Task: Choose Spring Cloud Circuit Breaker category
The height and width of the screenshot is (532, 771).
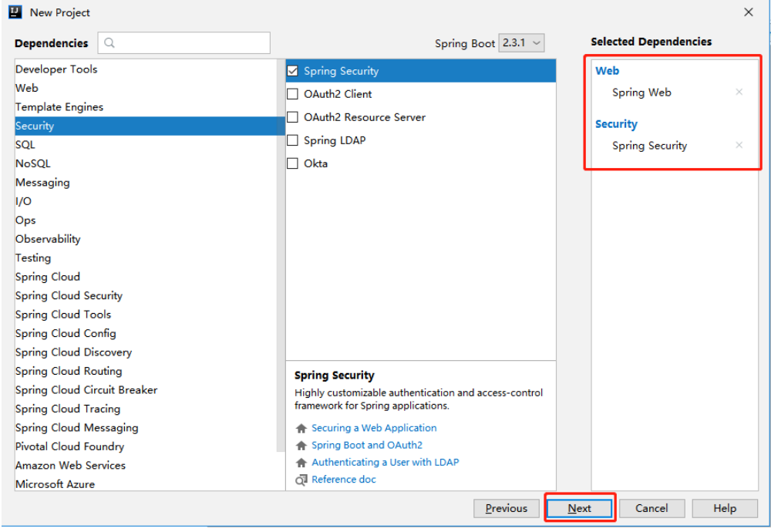Action: point(146,390)
